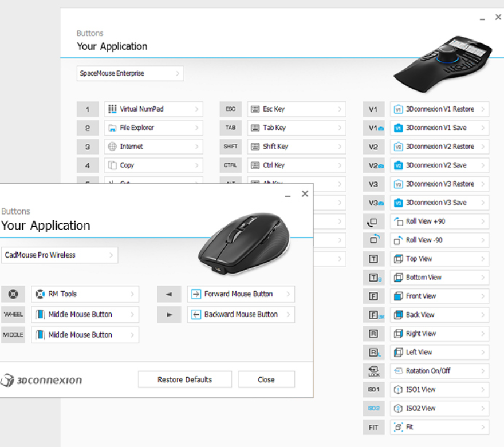
Task: Click the Restore Defaults button
Action: [184, 379]
